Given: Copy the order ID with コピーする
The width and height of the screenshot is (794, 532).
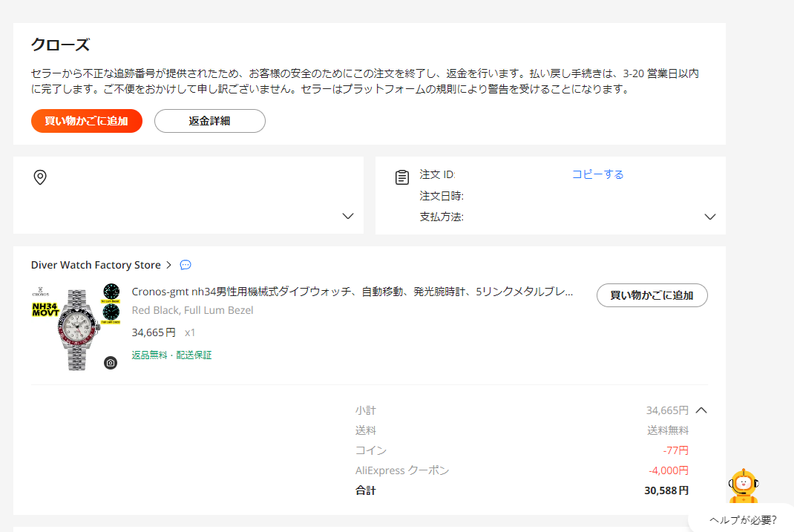Looking at the screenshot, I should pos(597,174).
